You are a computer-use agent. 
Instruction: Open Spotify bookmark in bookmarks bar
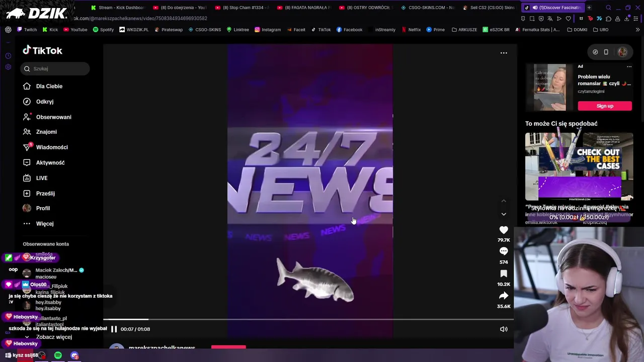click(103, 30)
